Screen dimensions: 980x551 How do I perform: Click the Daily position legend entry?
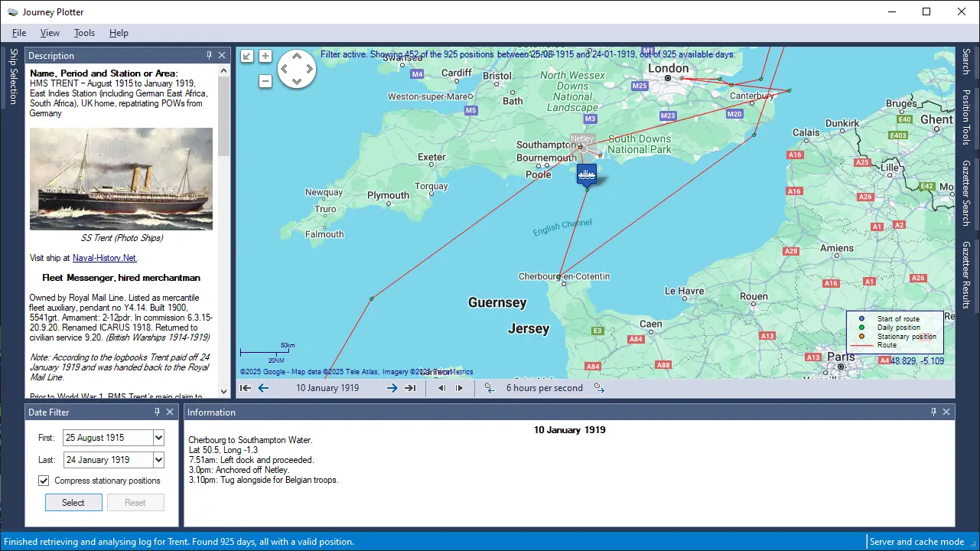[898, 328]
